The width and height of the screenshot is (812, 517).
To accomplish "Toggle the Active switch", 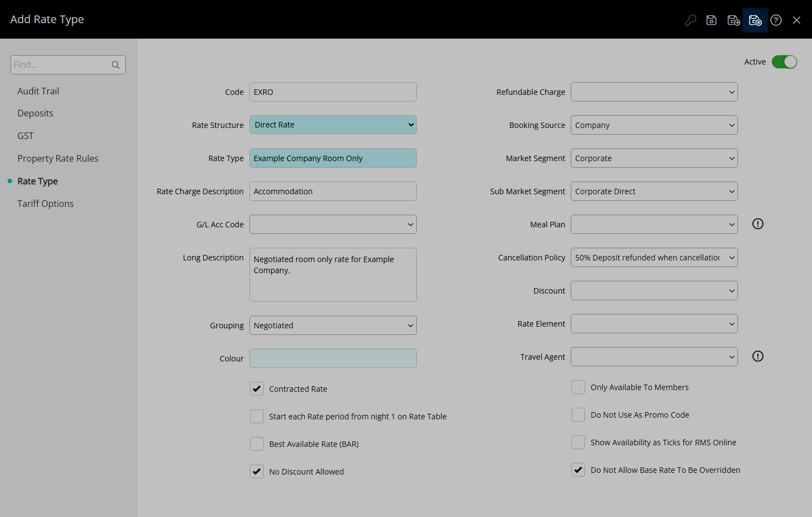I will click(x=784, y=62).
